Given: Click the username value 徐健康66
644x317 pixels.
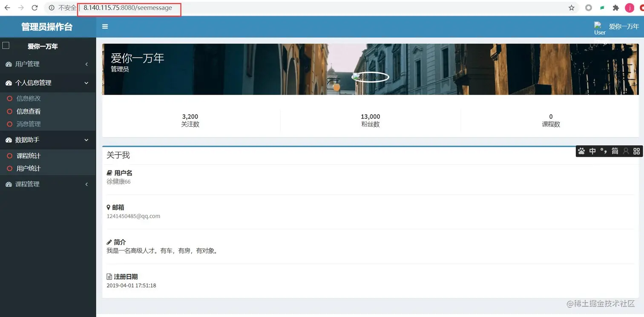Looking at the screenshot, I should (118, 182).
